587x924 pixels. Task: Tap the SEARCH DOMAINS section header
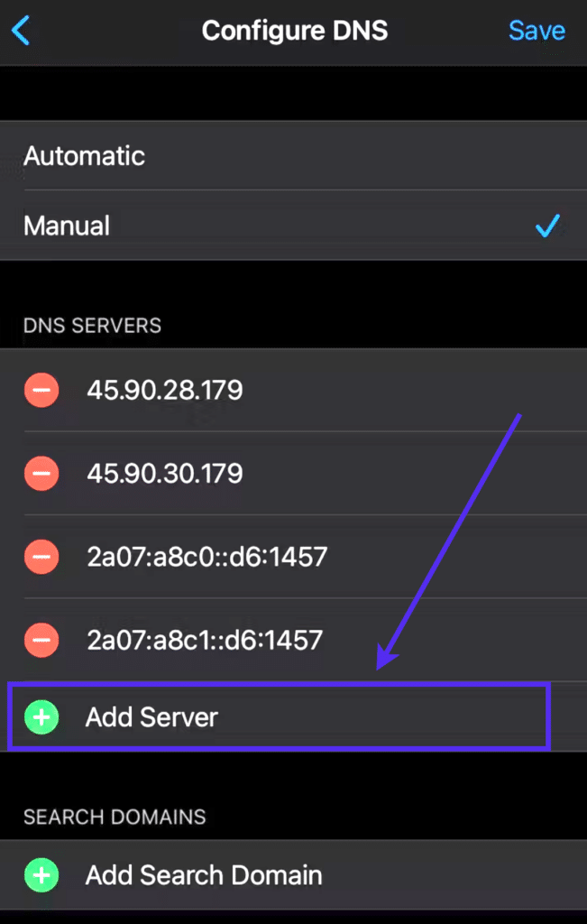click(x=115, y=817)
